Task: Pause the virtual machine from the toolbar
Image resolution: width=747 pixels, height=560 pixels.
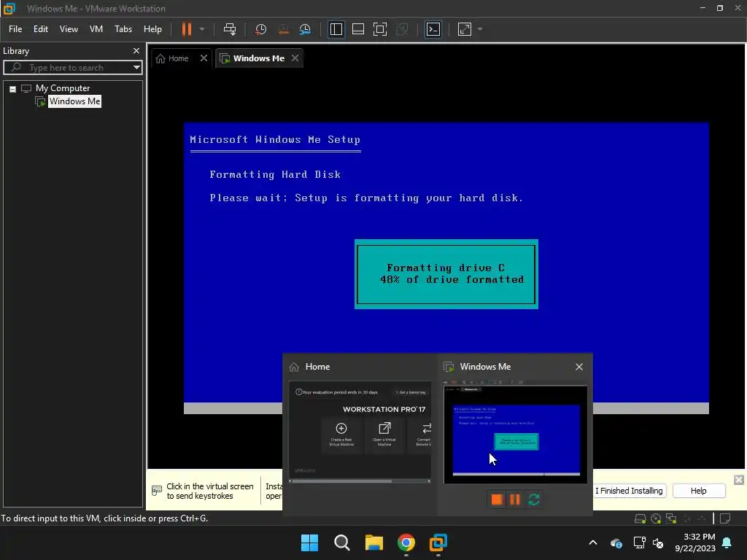Action: tap(186, 29)
